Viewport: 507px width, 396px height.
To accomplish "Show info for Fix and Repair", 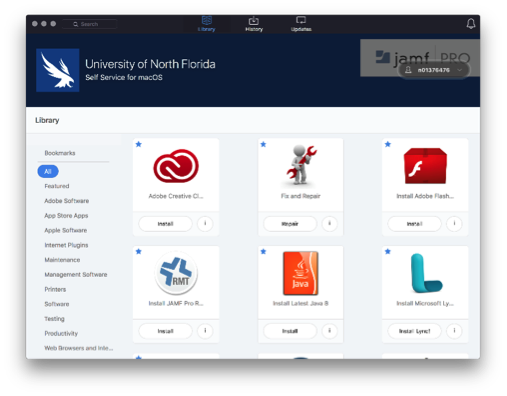I will (x=329, y=224).
